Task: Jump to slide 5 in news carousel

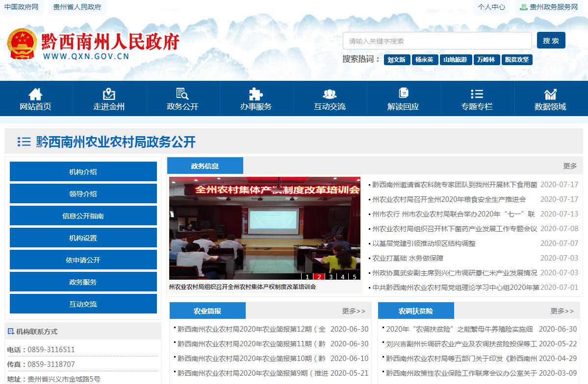Action: [355, 277]
